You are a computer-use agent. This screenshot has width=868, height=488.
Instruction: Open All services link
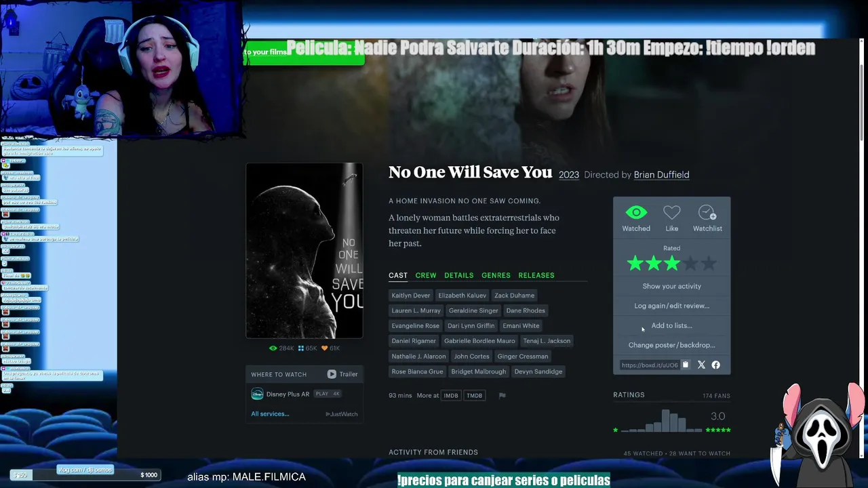pyautogui.click(x=270, y=414)
